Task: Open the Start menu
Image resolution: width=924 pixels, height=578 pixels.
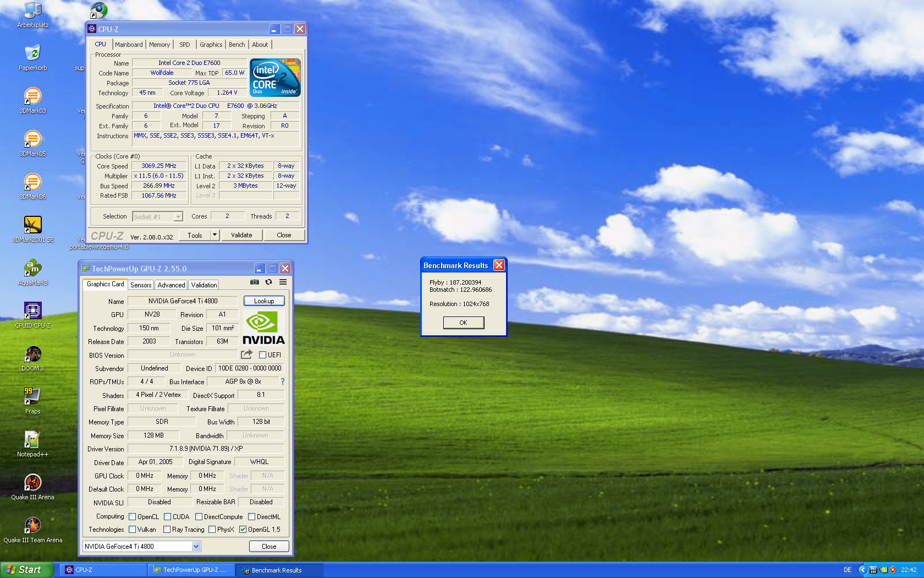Action: point(27,570)
